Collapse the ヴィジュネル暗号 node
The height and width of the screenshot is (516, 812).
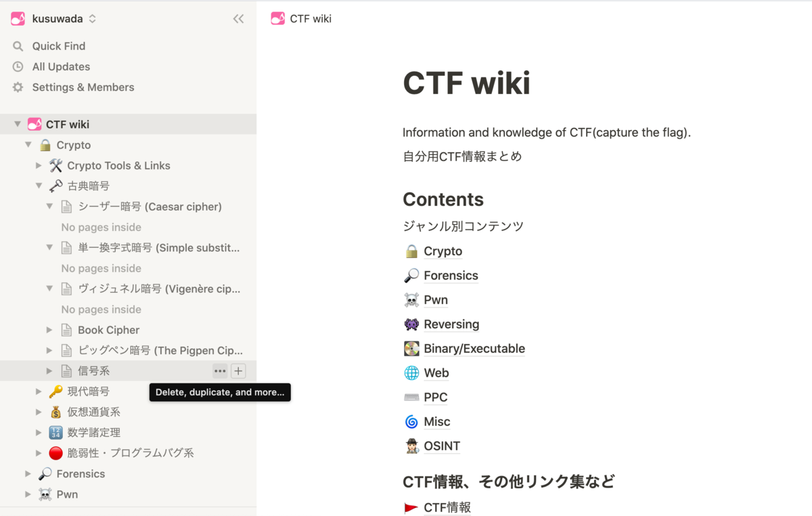(x=49, y=288)
